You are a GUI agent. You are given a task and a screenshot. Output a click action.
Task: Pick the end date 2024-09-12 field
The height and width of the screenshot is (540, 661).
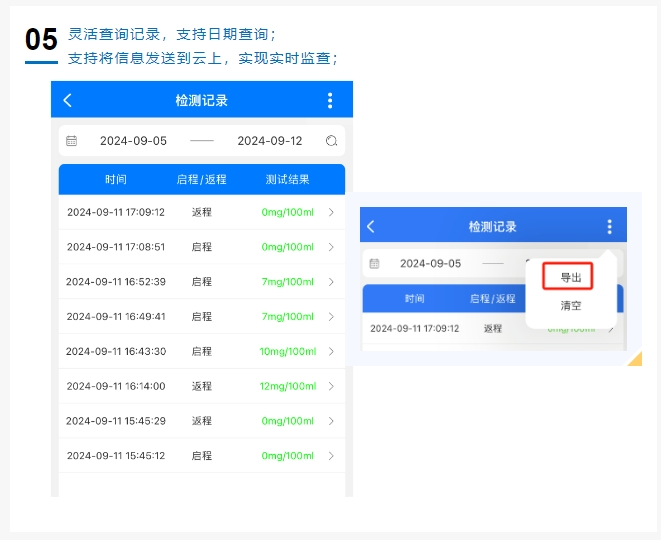pyautogui.click(x=269, y=141)
